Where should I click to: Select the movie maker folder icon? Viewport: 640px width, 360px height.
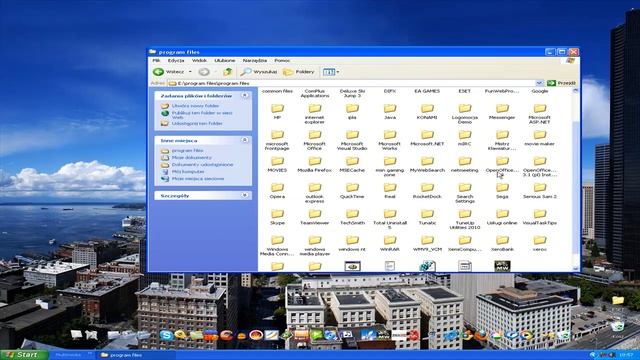pos(540,135)
